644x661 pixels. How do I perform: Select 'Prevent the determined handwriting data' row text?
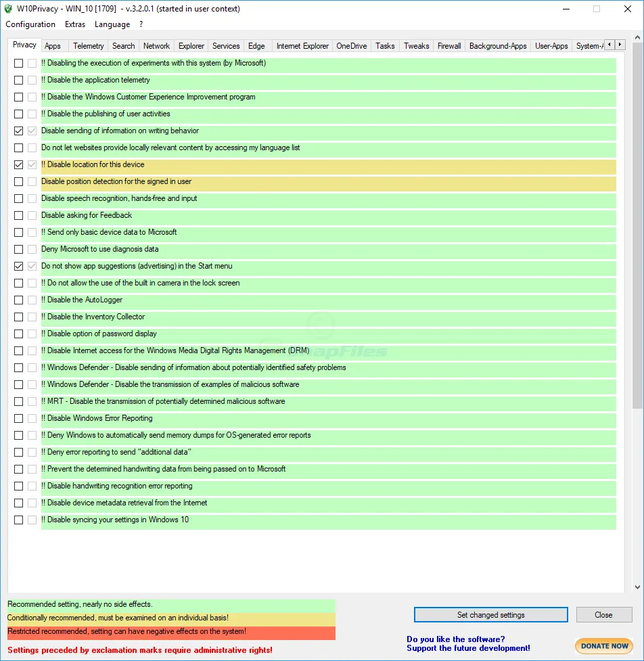(x=164, y=469)
